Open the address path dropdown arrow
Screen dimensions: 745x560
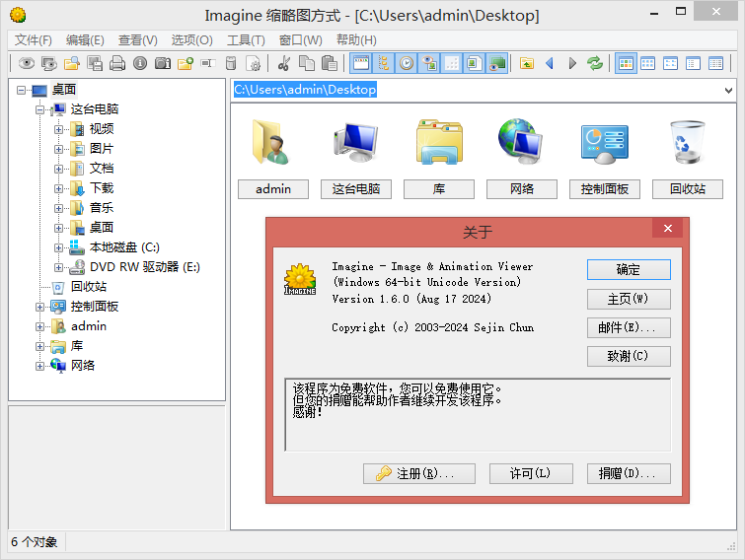(x=728, y=90)
